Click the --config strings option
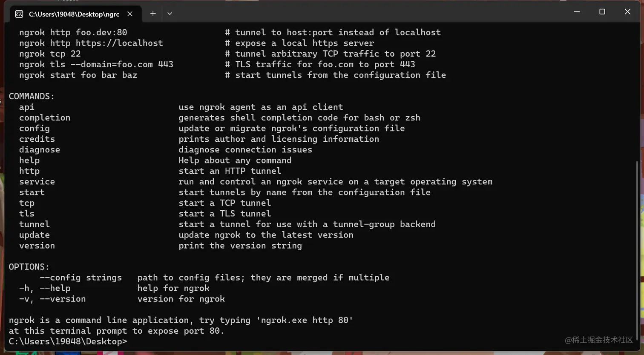 pyautogui.click(x=80, y=278)
